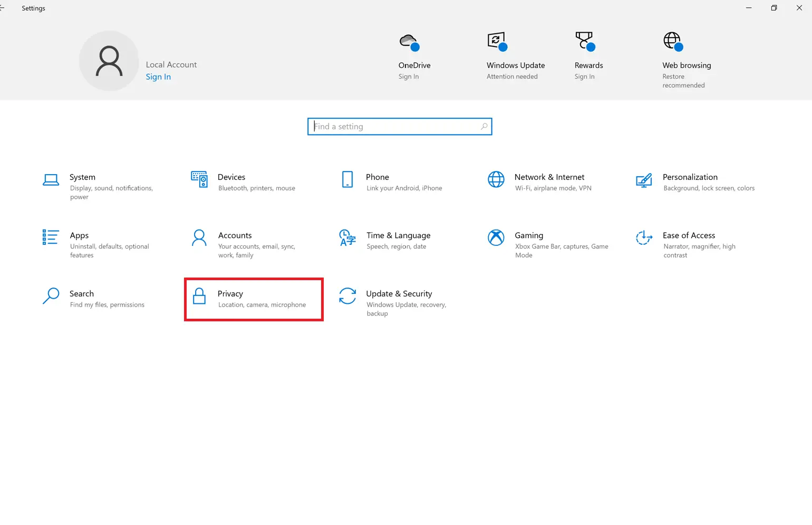Click 'Bluetooth, printers, mouse' description
The height and width of the screenshot is (525, 812).
[257, 188]
